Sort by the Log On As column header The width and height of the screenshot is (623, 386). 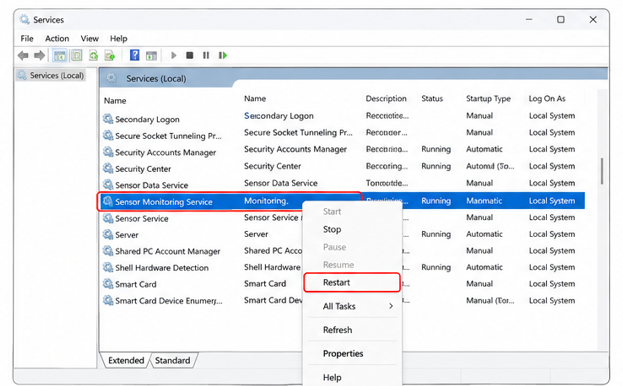click(x=547, y=98)
